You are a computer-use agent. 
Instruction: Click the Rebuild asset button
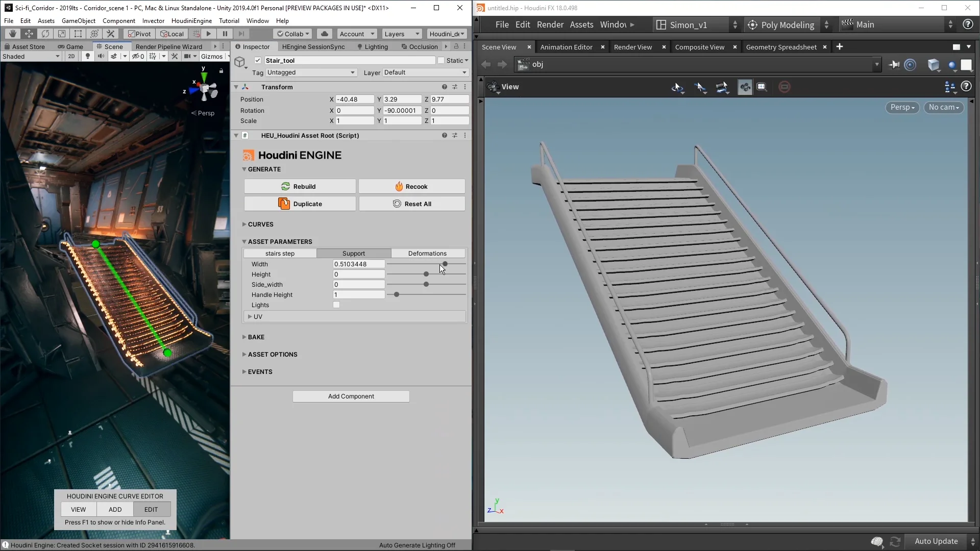300,187
